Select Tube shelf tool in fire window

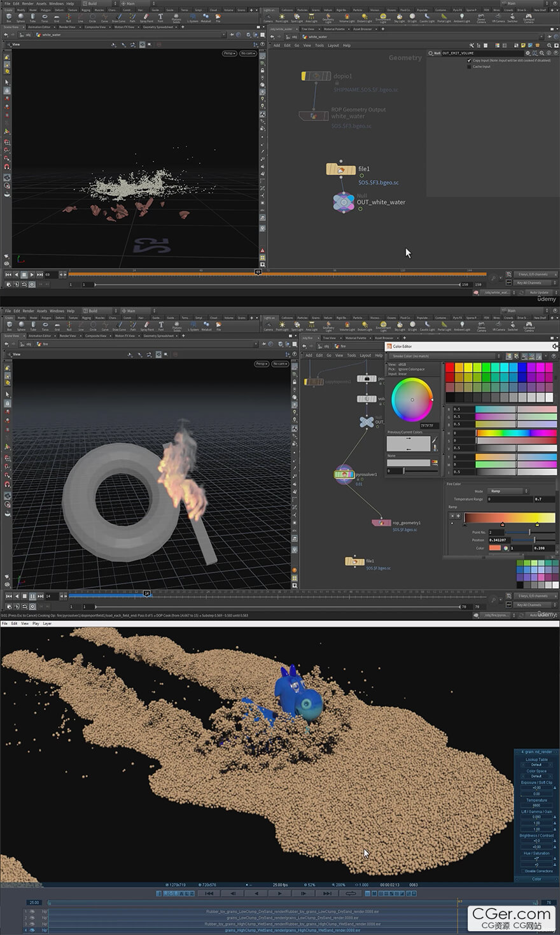point(33,327)
